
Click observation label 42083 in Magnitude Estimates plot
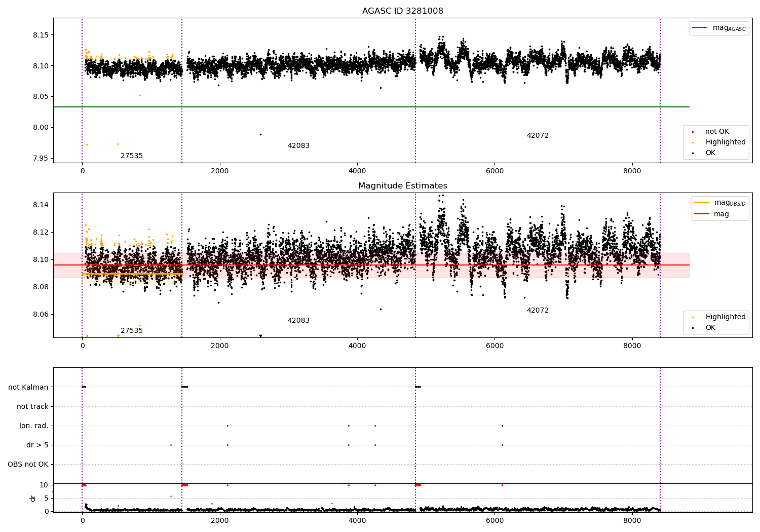298,321
